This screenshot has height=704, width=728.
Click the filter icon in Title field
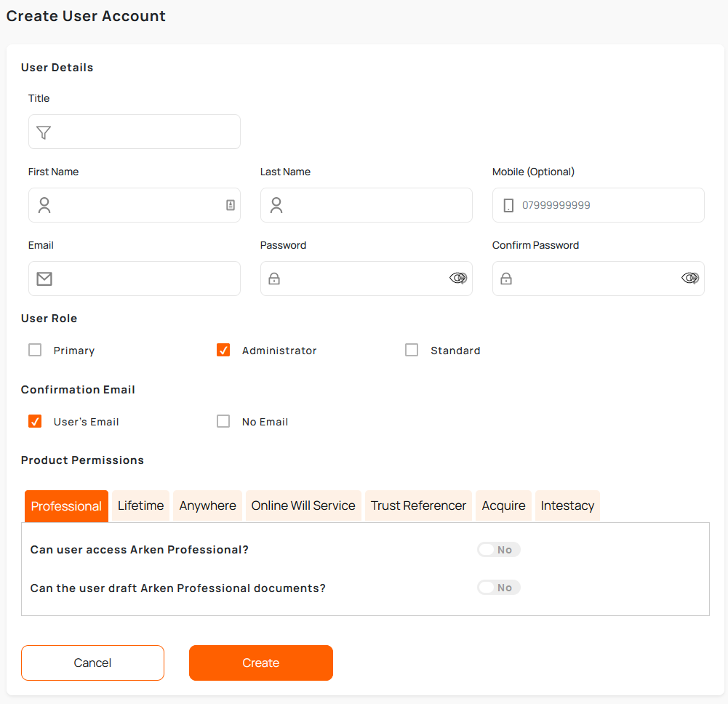click(44, 132)
